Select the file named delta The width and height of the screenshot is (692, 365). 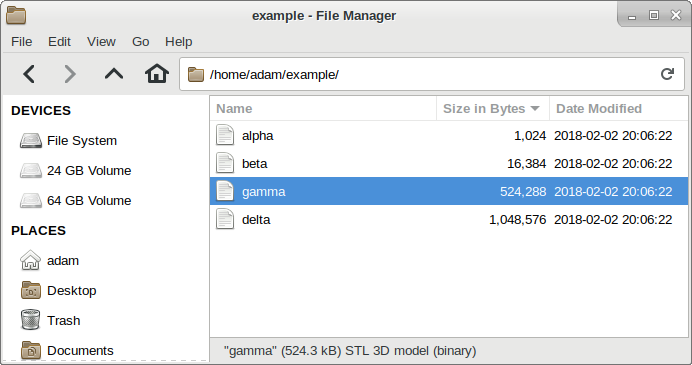pos(256,220)
